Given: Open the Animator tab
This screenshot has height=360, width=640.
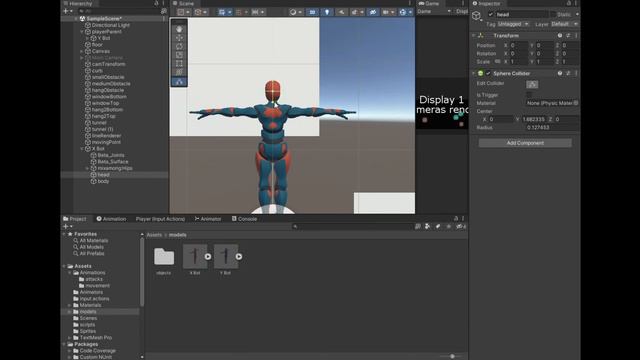Looking at the screenshot, I should [208, 219].
